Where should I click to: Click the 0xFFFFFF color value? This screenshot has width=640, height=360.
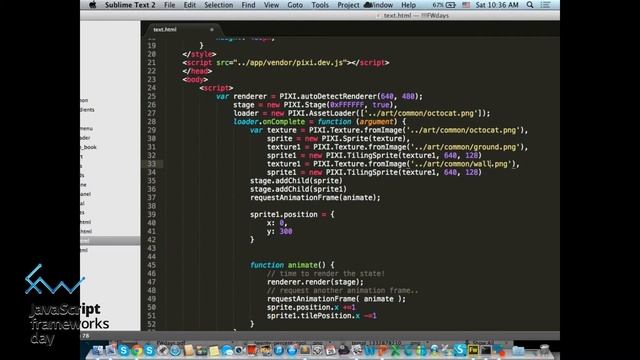(347, 105)
